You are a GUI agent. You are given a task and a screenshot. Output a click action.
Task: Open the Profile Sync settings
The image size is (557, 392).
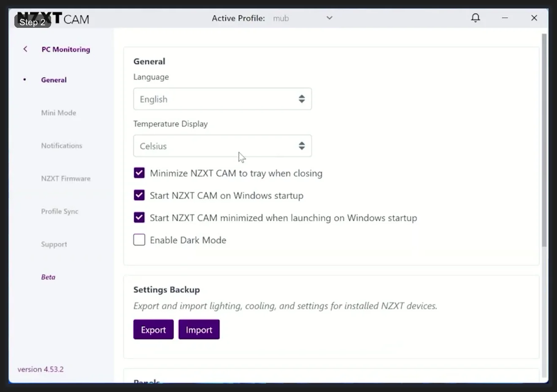(x=59, y=211)
